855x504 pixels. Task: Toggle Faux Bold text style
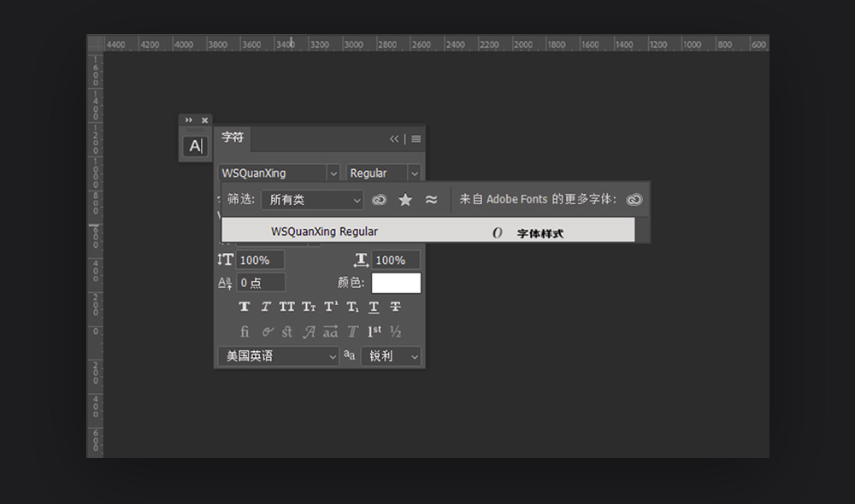(245, 307)
